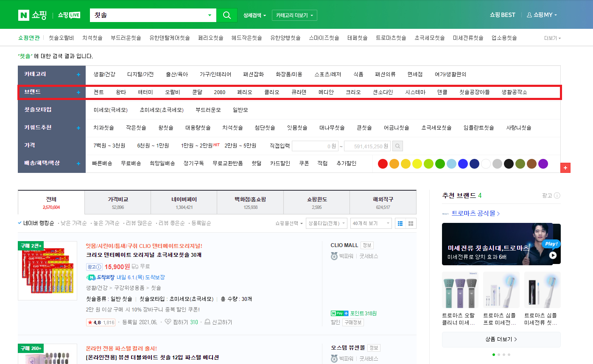Pick the red color swatch
The height and width of the screenshot is (364, 593).
(383, 164)
